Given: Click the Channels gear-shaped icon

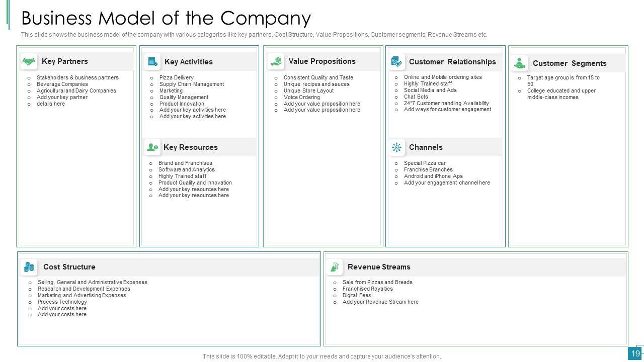Looking at the screenshot, I should coord(397,147).
